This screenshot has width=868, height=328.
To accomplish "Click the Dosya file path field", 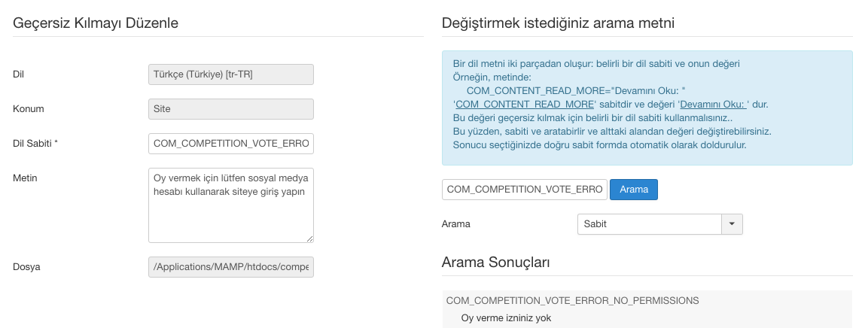I will coord(231,267).
